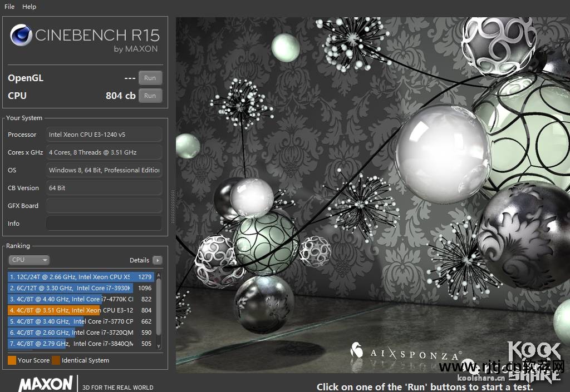Image resolution: width=570 pixels, height=392 pixels.
Task: Click the CPU score 804 cb
Action: click(x=121, y=96)
